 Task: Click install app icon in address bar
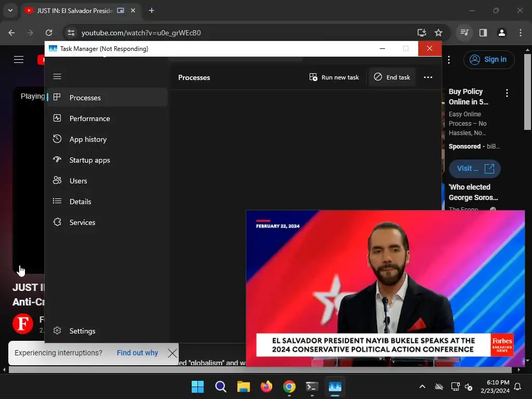[421, 33]
